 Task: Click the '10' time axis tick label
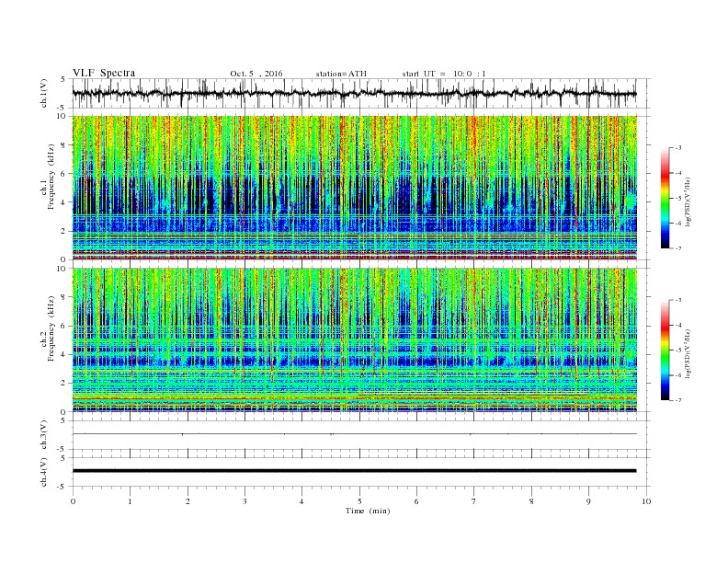click(646, 501)
